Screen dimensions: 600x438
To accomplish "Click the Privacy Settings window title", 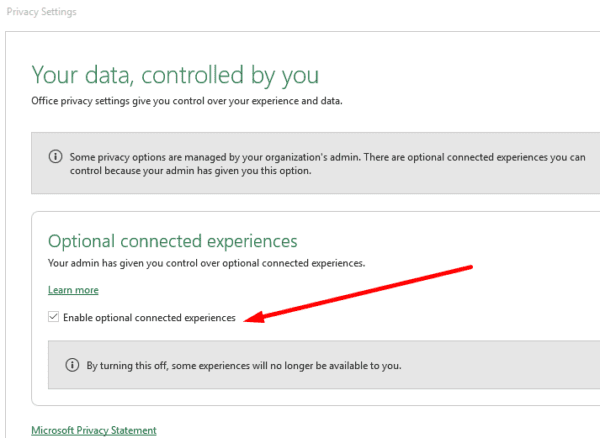I will (39, 12).
